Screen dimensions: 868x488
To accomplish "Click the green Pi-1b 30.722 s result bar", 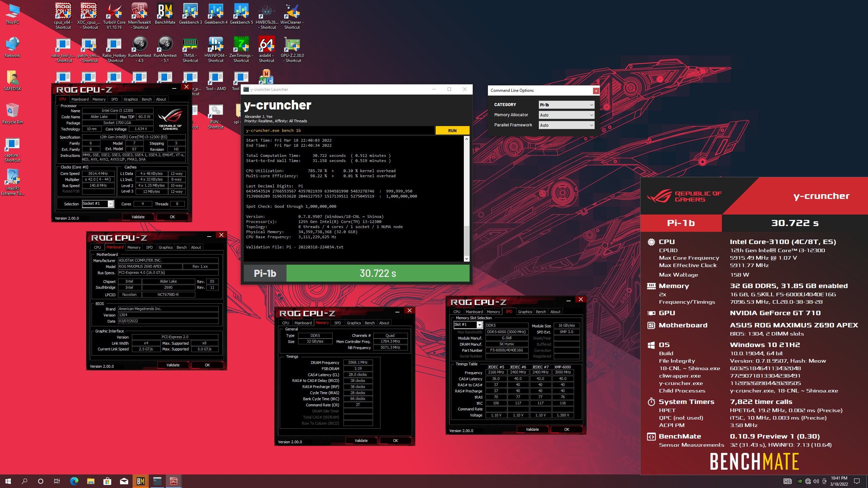I will tap(378, 273).
